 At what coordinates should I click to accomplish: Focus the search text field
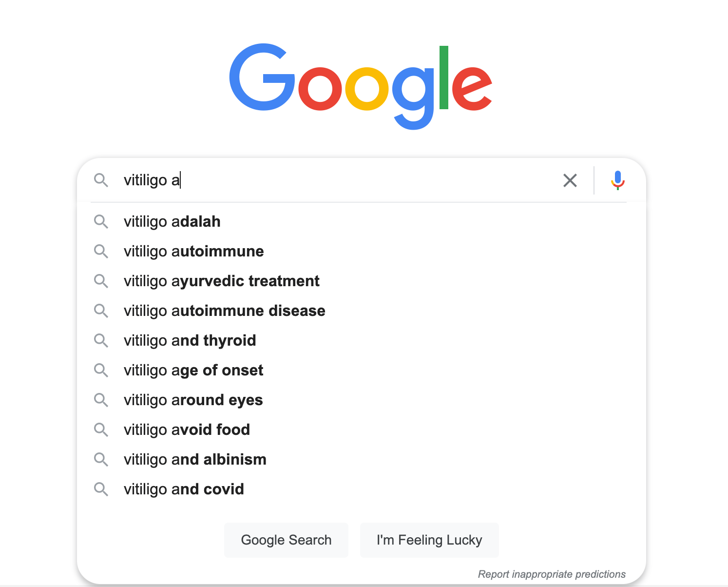pos(341,180)
